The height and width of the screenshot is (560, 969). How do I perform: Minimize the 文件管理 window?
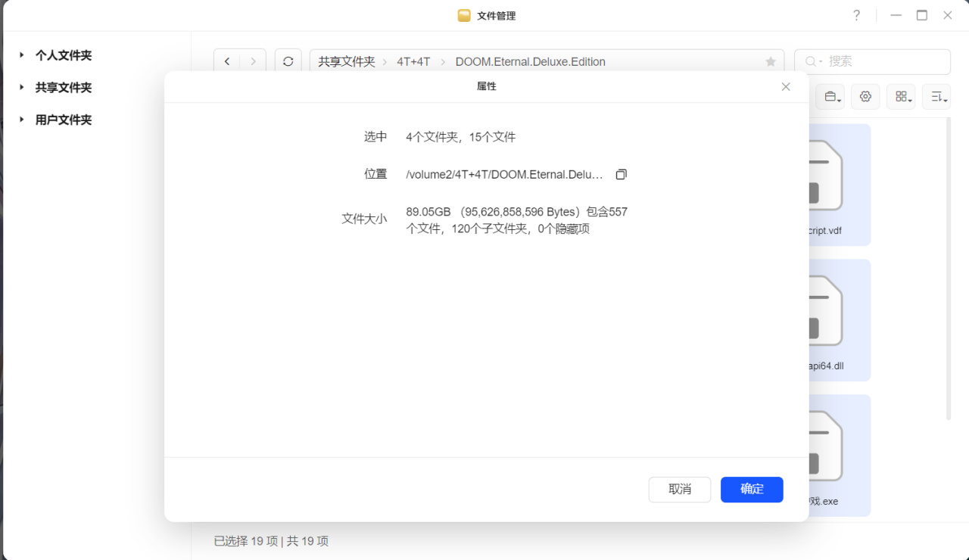click(896, 15)
